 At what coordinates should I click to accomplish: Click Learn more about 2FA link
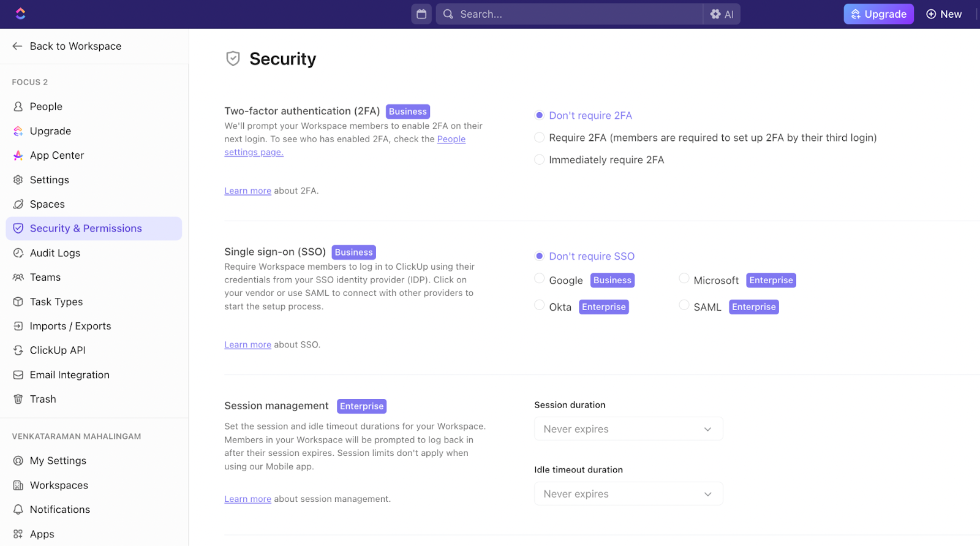(247, 191)
